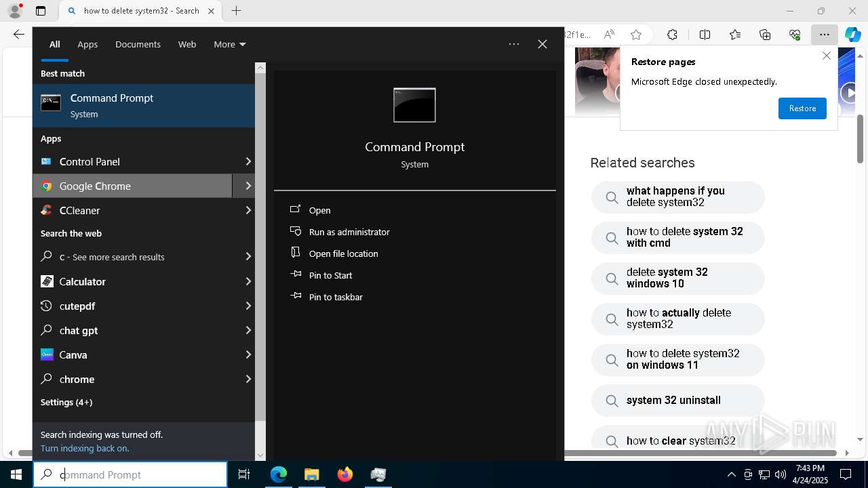Switch to the Documents search tab
The width and height of the screenshot is (868, 488).
tap(138, 44)
